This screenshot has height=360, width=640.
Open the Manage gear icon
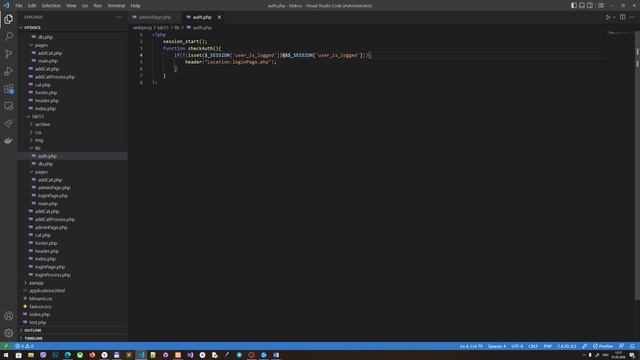(9, 333)
